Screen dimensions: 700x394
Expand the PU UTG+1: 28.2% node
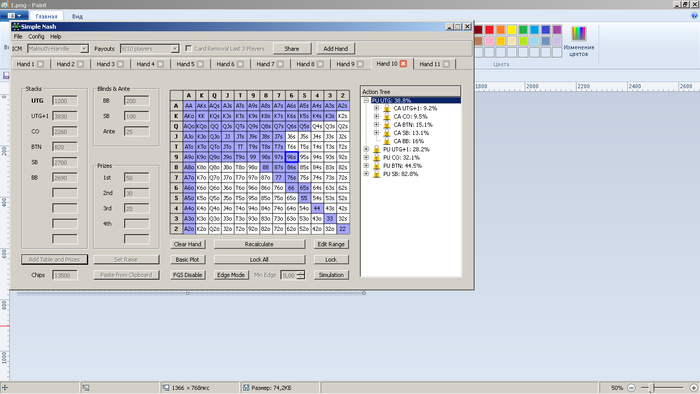[366, 149]
